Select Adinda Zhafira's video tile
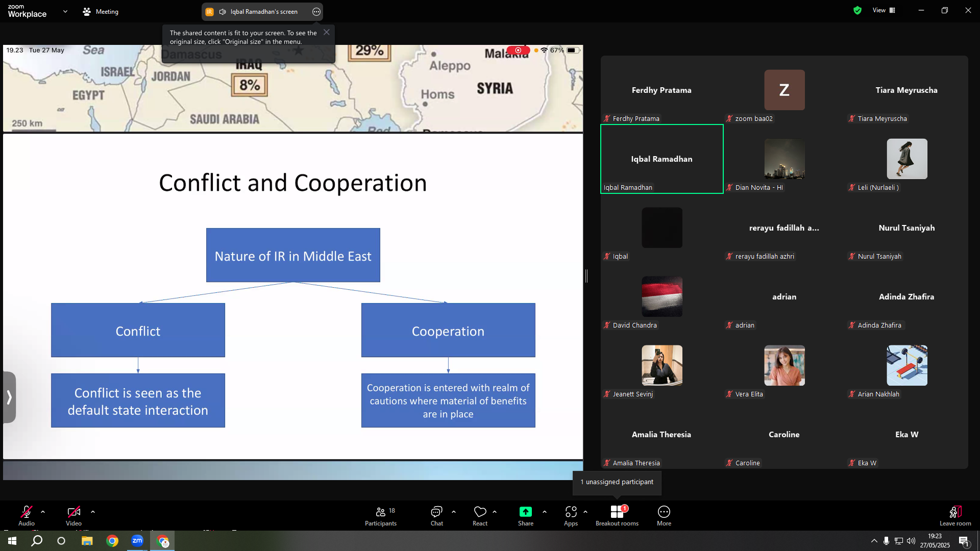Image resolution: width=980 pixels, height=551 pixels. pos(907,297)
